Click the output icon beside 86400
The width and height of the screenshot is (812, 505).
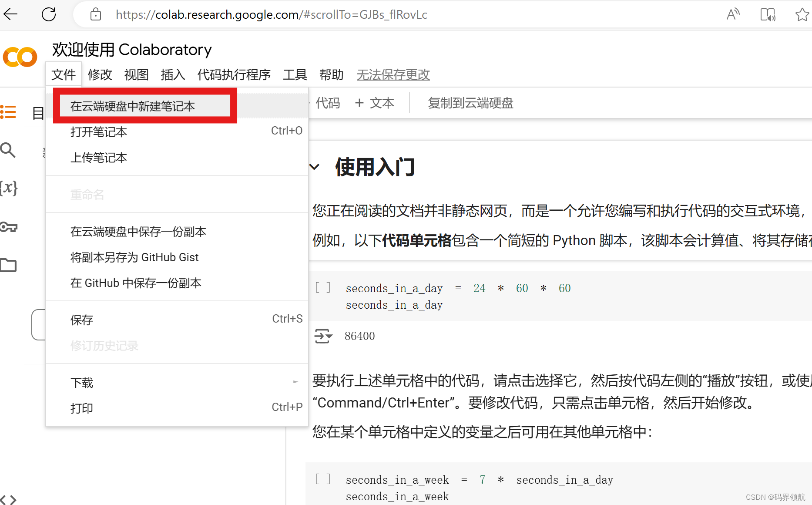click(323, 336)
